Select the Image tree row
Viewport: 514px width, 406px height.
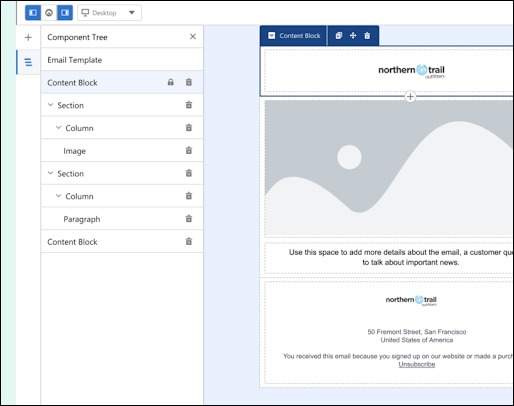[x=122, y=151]
